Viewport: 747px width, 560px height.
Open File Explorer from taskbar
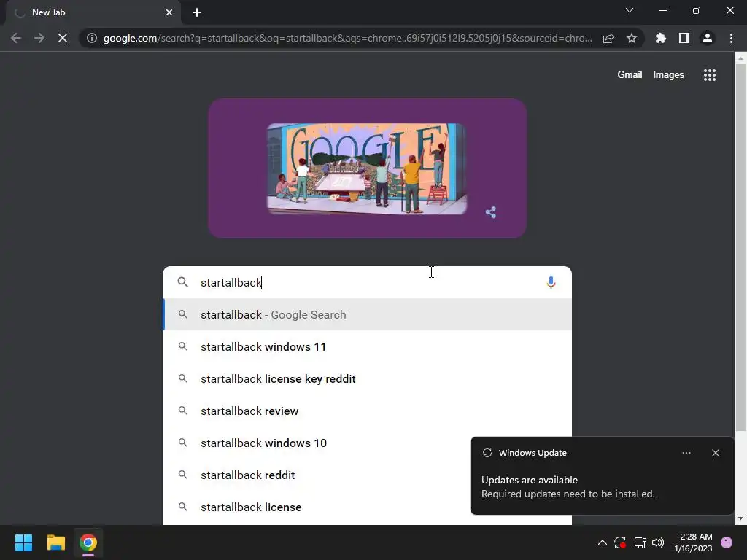[x=55, y=542]
